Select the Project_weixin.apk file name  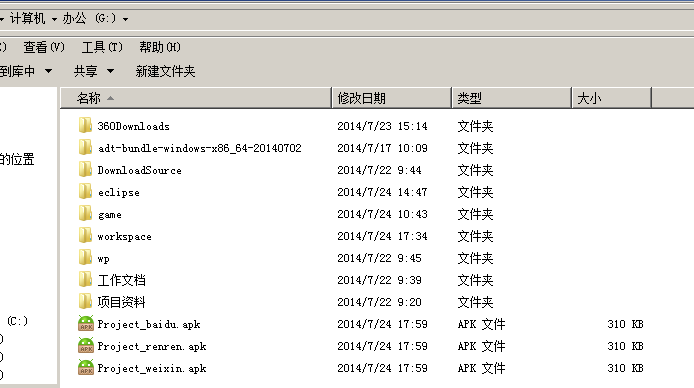(x=152, y=369)
